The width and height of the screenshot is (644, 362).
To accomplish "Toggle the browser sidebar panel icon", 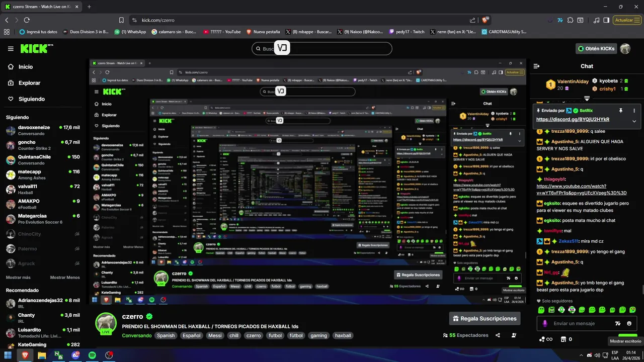I will 606,20.
